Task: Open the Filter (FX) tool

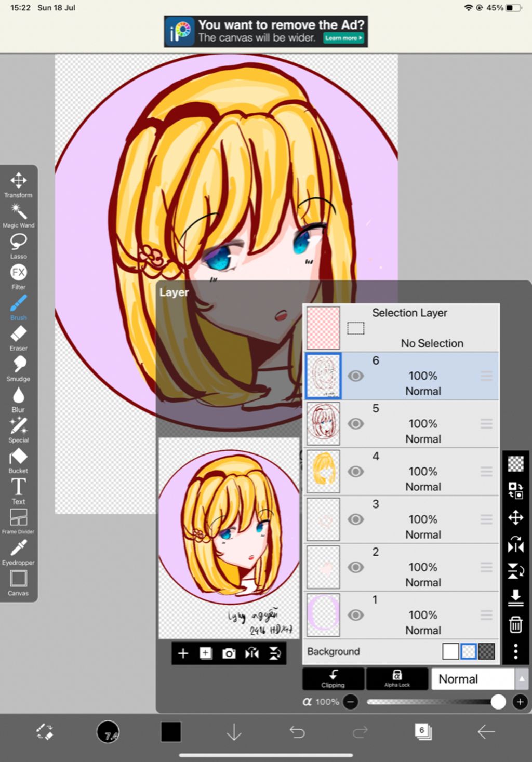Action: pyautogui.click(x=18, y=277)
